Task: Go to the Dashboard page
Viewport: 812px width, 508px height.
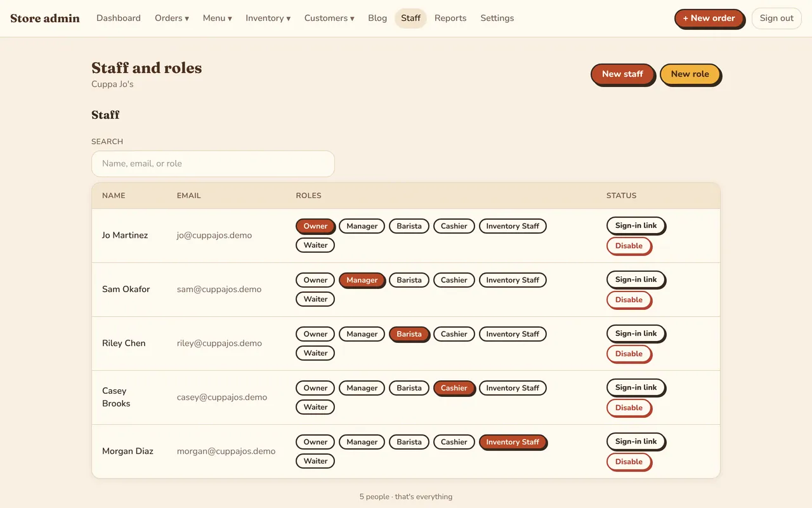Action: [x=119, y=18]
